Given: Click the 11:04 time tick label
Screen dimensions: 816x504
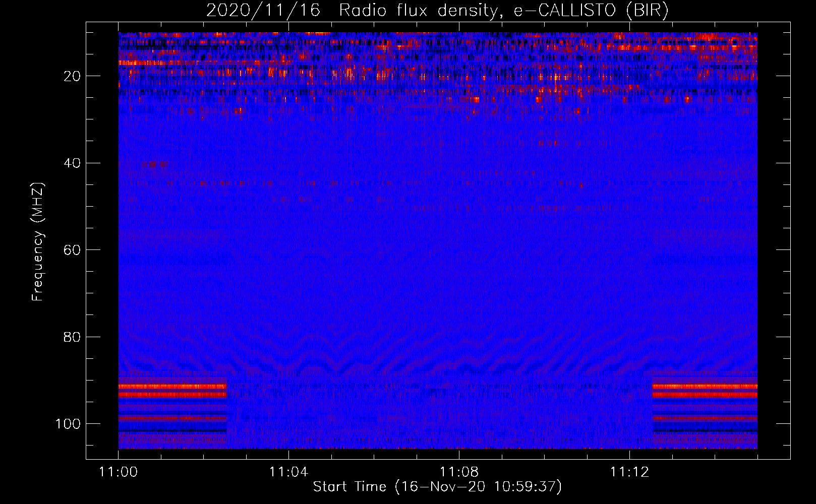Looking at the screenshot, I should tap(288, 472).
